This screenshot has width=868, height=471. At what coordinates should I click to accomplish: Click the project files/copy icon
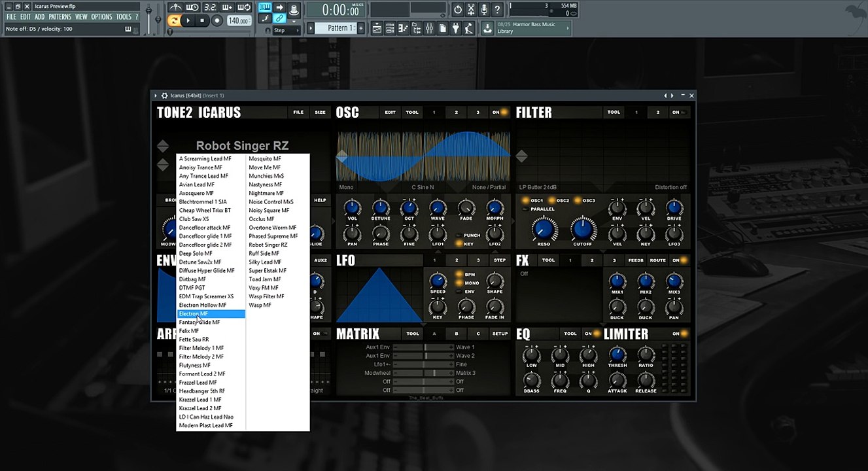coord(443,28)
